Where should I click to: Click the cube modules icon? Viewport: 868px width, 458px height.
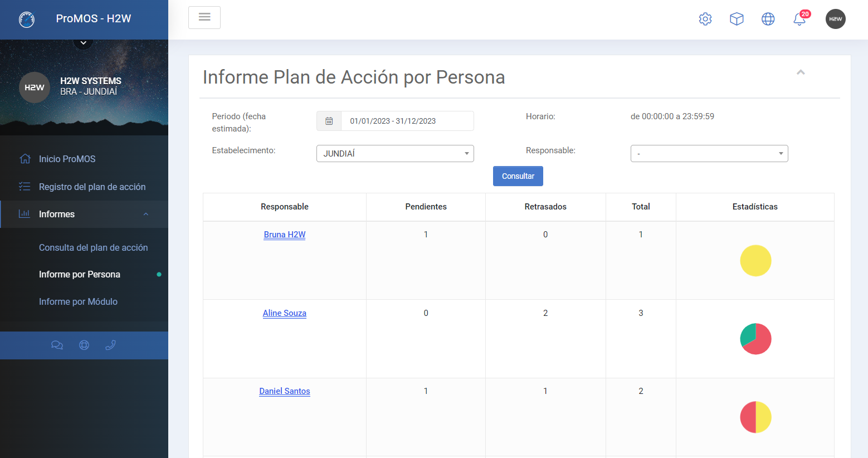click(737, 19)
